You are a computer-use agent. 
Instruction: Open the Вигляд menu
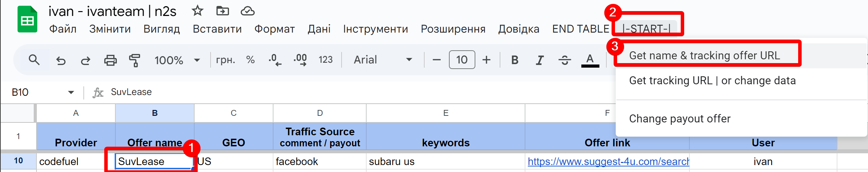pos(162,29)
